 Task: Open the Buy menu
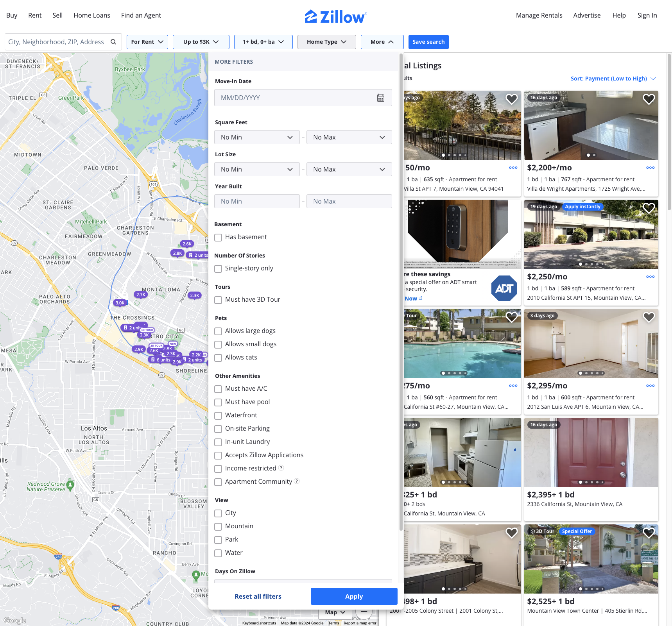coord(12,15)
